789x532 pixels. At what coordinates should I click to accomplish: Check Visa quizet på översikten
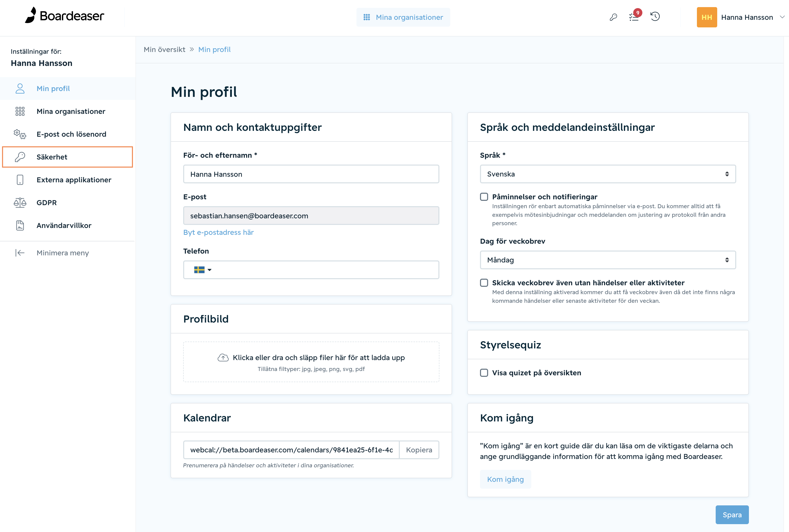(x=484, y=373)
